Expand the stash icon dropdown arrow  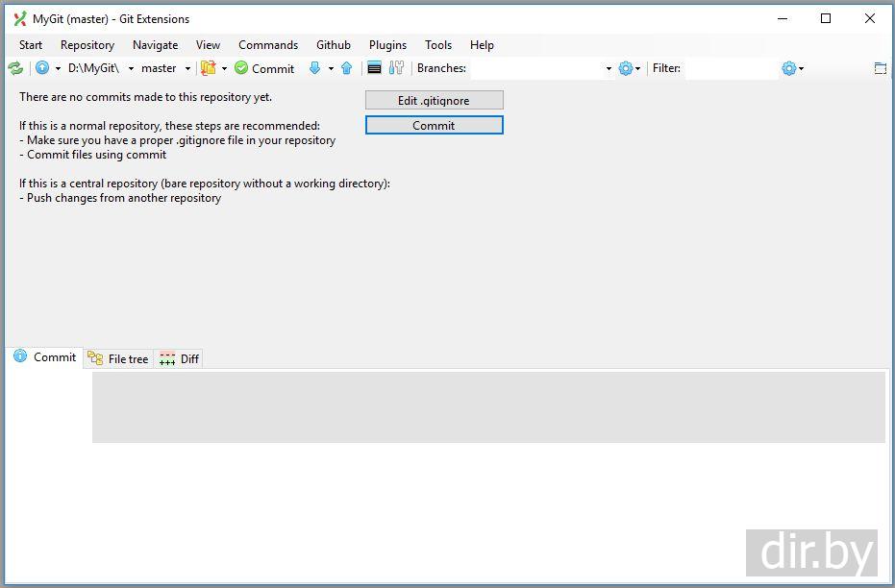(224, 68)
